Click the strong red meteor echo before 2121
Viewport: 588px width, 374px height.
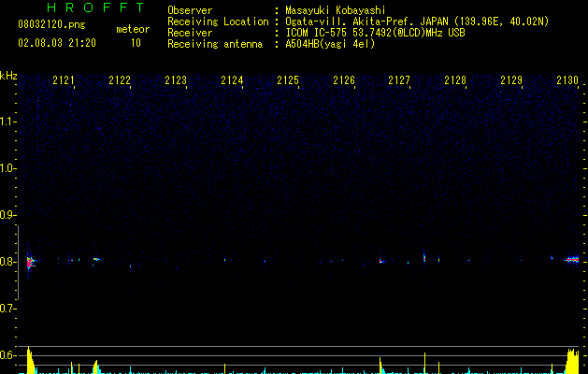pyautogui.click(x=30, y=262)
